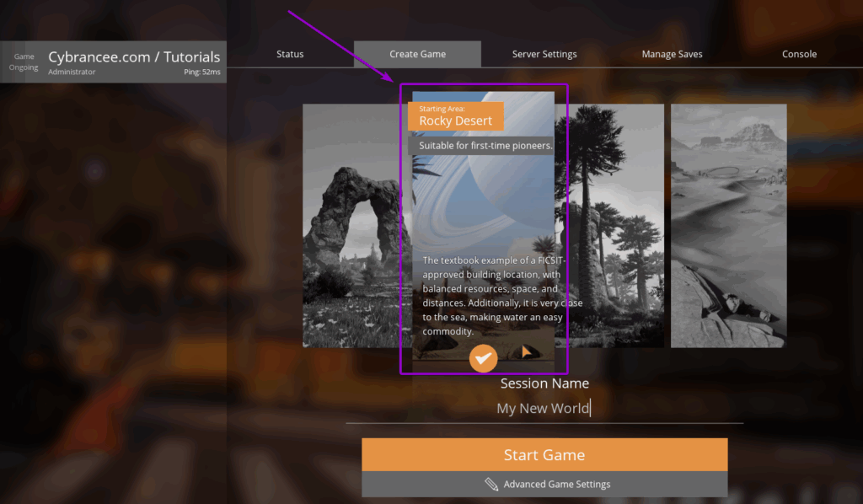Screen dimensions: 863x504
Task: Click the Starting Area: Rocky Desert banner
Action: coord(456,115)
